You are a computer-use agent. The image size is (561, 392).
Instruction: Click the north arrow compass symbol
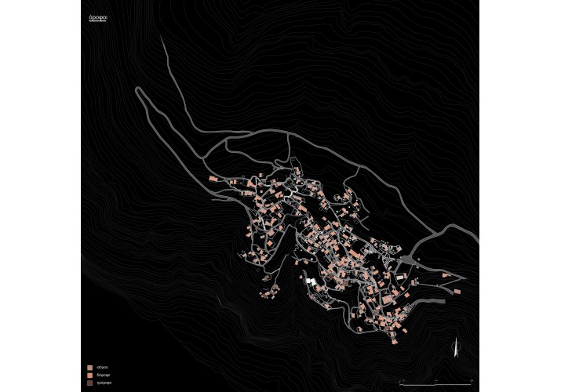456,347
